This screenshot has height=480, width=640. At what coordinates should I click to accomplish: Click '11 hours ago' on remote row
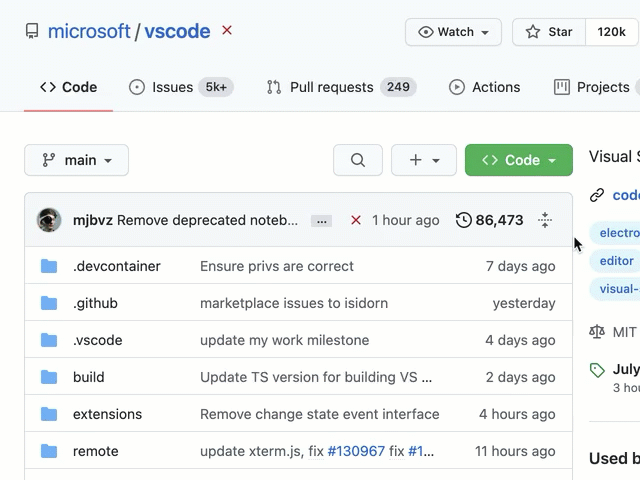click(515, 451)
